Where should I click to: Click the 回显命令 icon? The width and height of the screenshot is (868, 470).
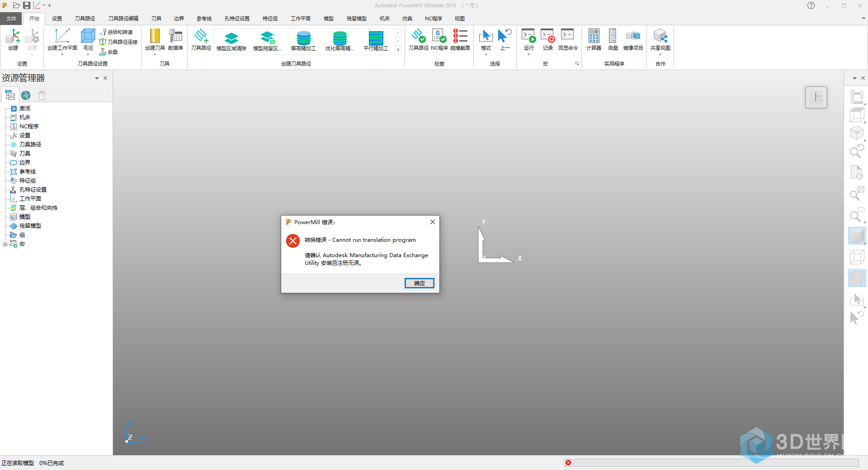(x=568, y=40)
